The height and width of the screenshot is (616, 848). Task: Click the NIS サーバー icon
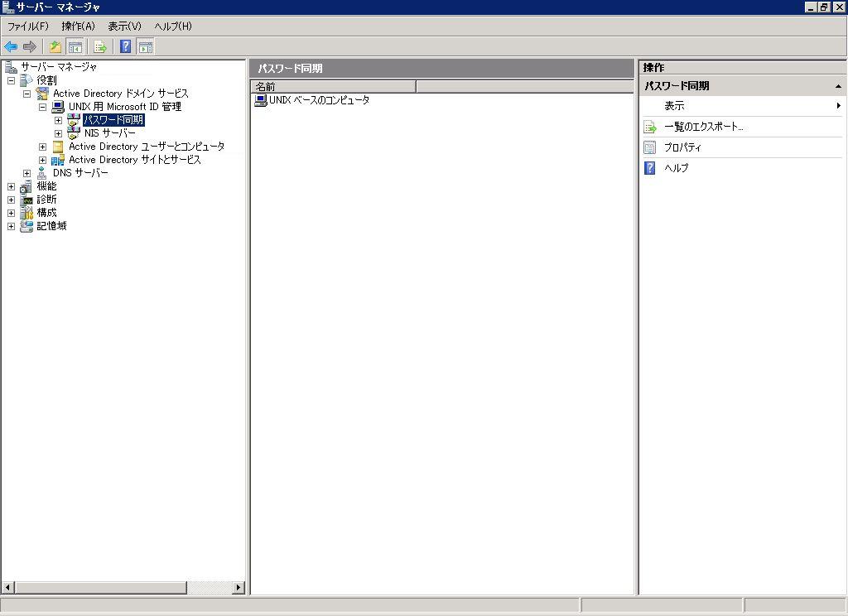pyautogui.click(x=73, y=132)
